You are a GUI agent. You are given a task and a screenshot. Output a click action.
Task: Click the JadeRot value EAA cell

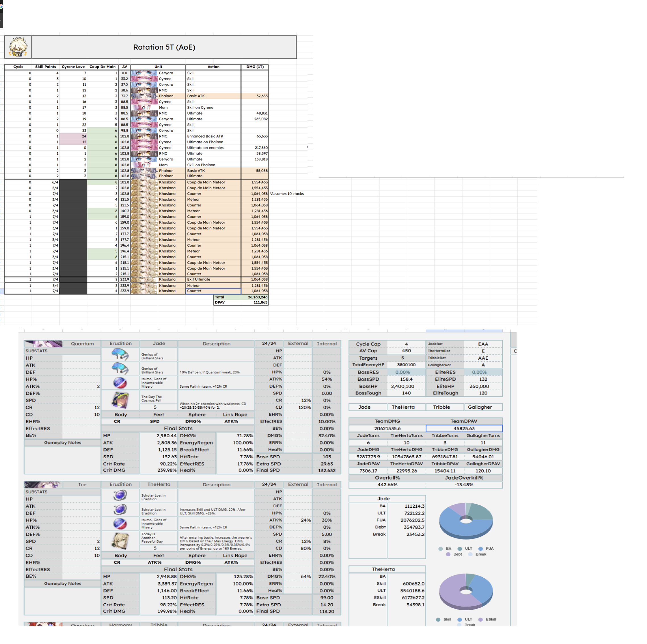point(483,344)
